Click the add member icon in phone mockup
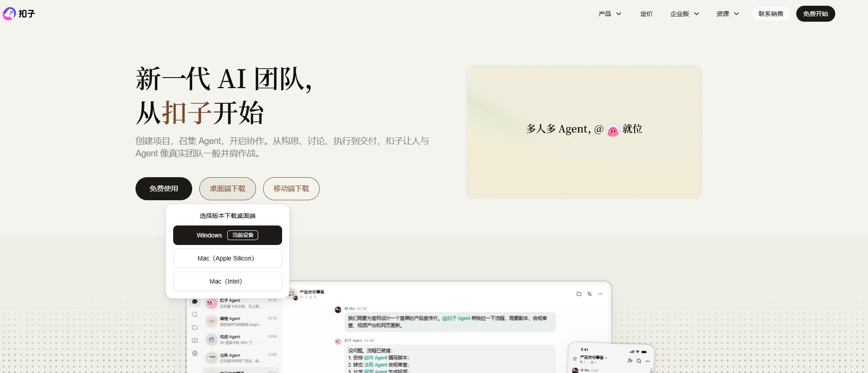This screenshot has height=373, width=868. (630, 361)
